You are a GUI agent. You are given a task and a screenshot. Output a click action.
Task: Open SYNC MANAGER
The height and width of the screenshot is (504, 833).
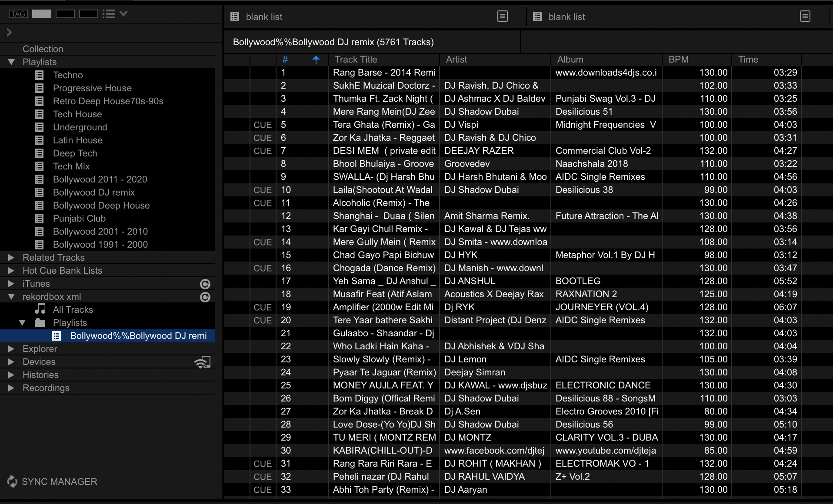pos(59,481)
